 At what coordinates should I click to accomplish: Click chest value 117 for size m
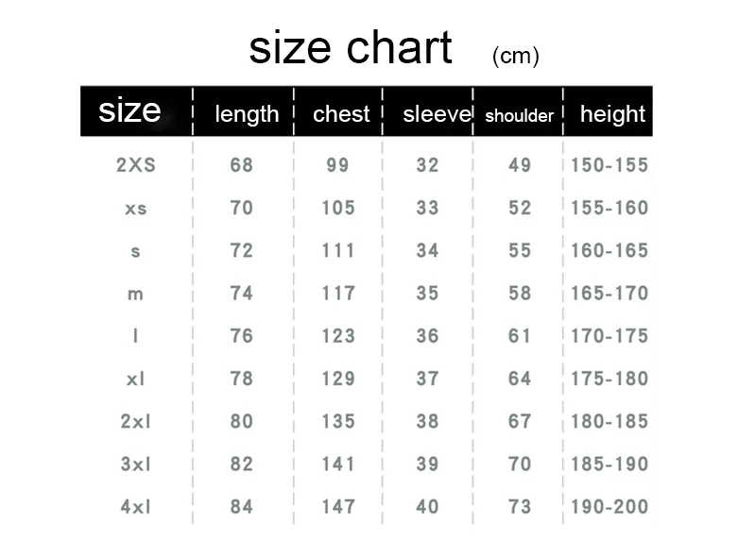[337, 294]
